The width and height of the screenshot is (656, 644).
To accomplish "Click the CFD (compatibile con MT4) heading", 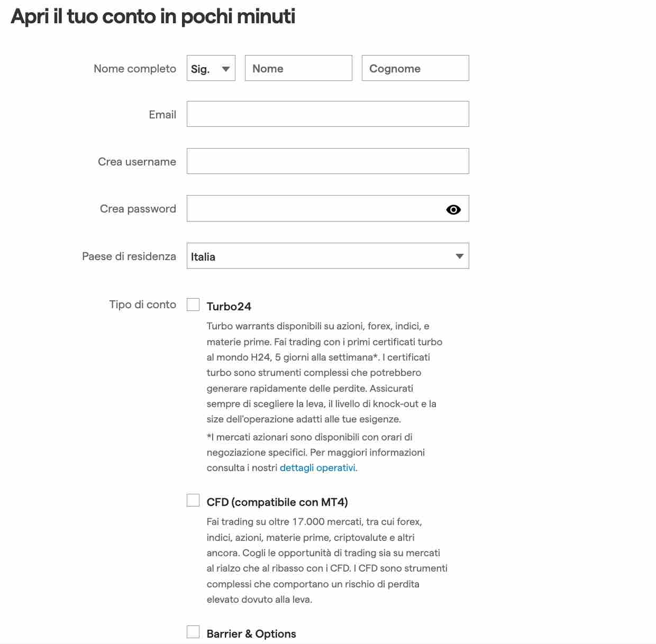I will tap(277, 502).
